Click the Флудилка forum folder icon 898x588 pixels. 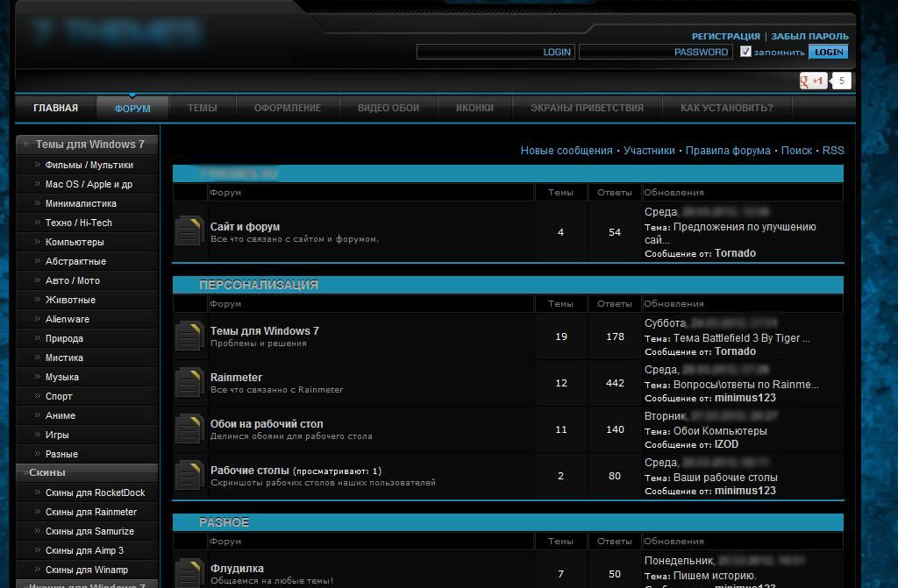(189, 572)
